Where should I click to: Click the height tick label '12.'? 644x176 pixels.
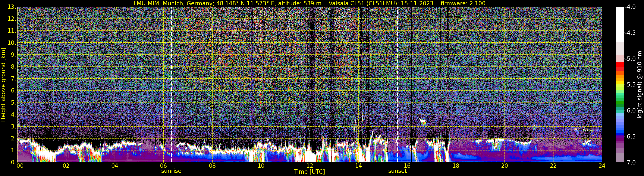(12, 19)
